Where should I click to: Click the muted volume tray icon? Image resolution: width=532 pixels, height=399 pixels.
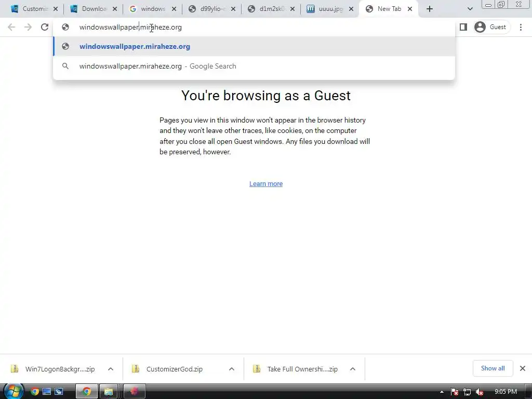point(480,392)
